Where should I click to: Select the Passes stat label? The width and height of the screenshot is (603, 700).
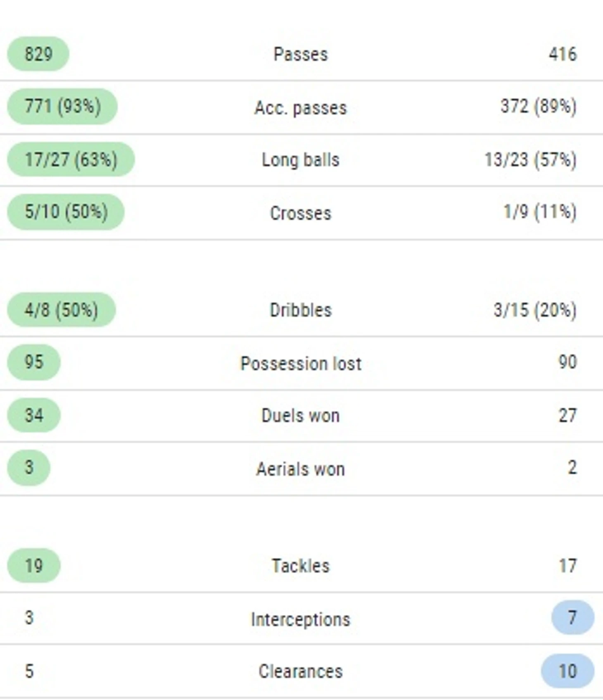click(301, 55)
